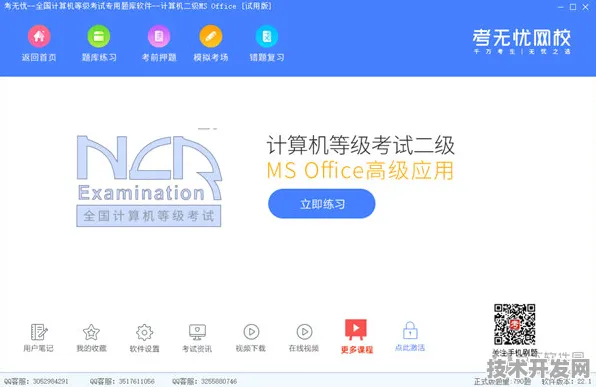Image resolution: width=596 pixels, height=387 pixels.
Task: Click QQ客服 3052984291 in status bar
Action: pyautogui.click(x=36, y=381)
